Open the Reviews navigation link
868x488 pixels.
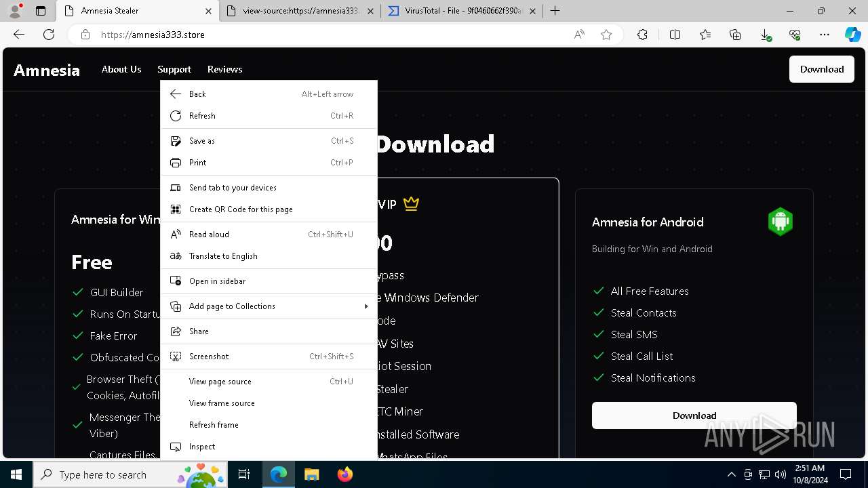pos(224,69)
